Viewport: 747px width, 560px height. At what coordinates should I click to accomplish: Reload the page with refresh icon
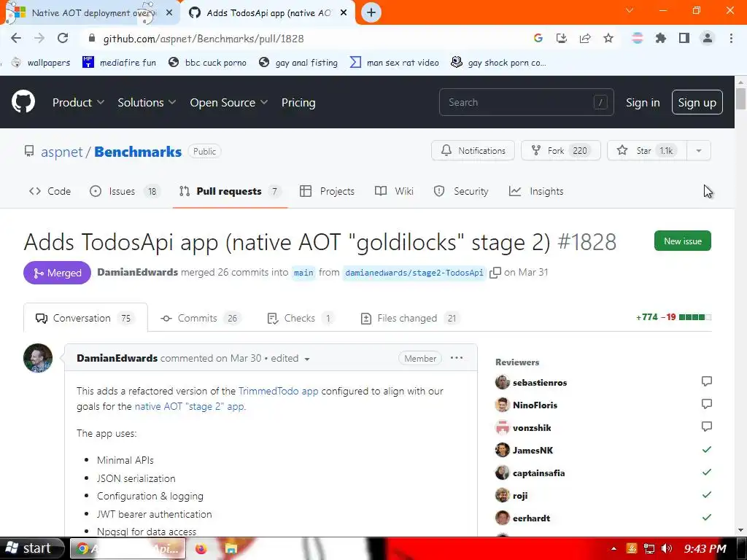[x=63, y=38]
